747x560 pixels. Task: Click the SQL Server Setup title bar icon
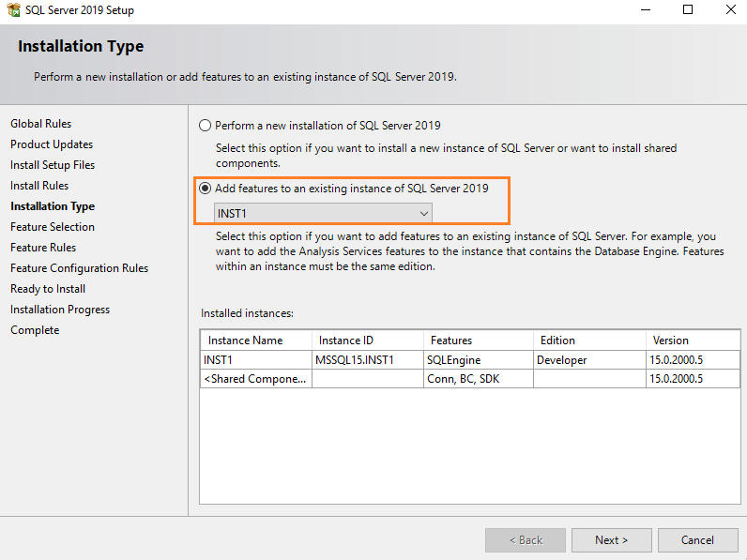[x=12, y=10]
